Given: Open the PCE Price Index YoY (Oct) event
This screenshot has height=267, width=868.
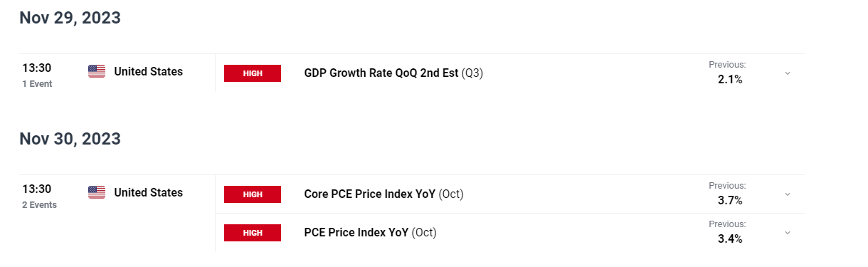Looking at the screenshot, I should pos(370,232).
